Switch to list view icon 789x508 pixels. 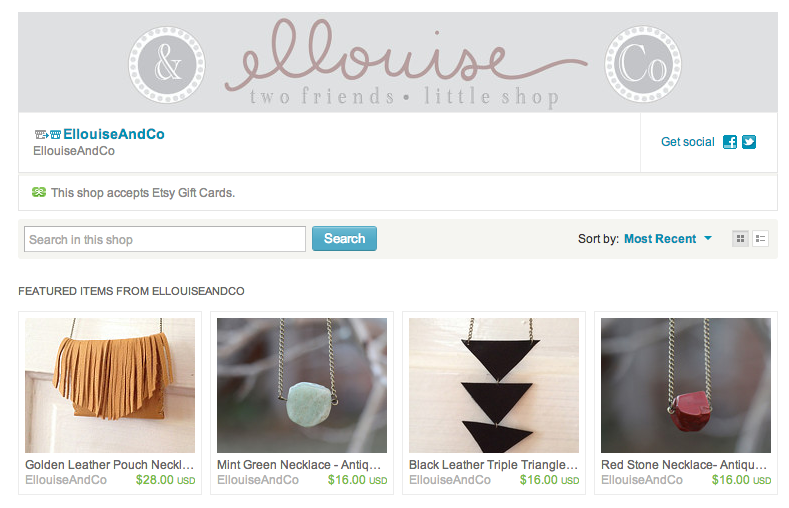(x=761, y=238)
